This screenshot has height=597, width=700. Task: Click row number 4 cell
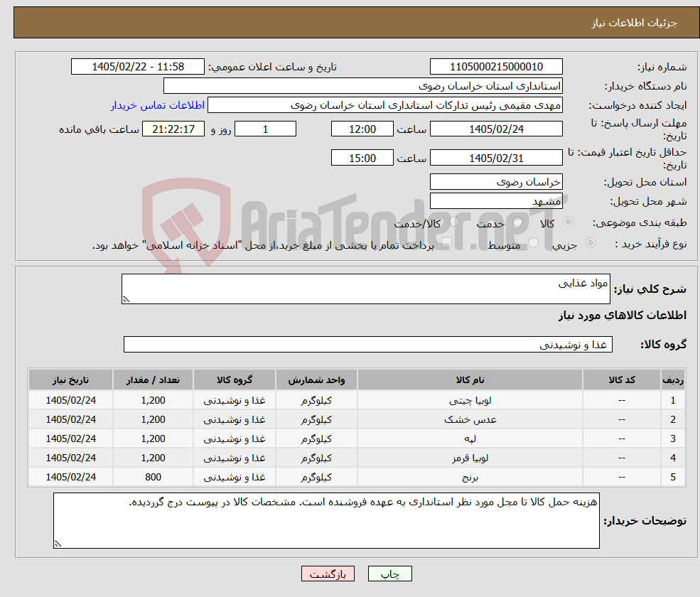point(673,458)
